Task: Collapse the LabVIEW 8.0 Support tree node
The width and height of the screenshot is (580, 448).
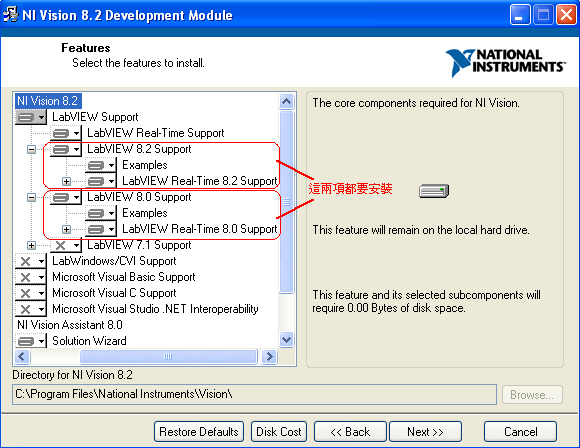Action: (31, 198)
